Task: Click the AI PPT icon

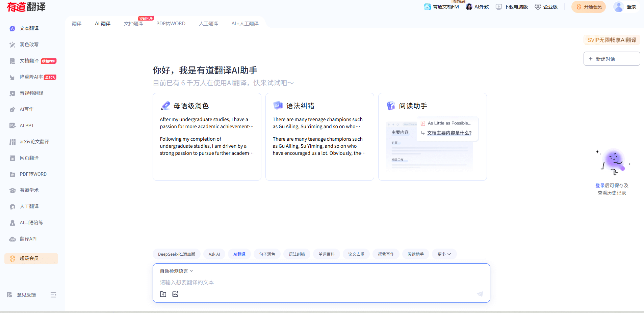Action: (x=12, y=126)
